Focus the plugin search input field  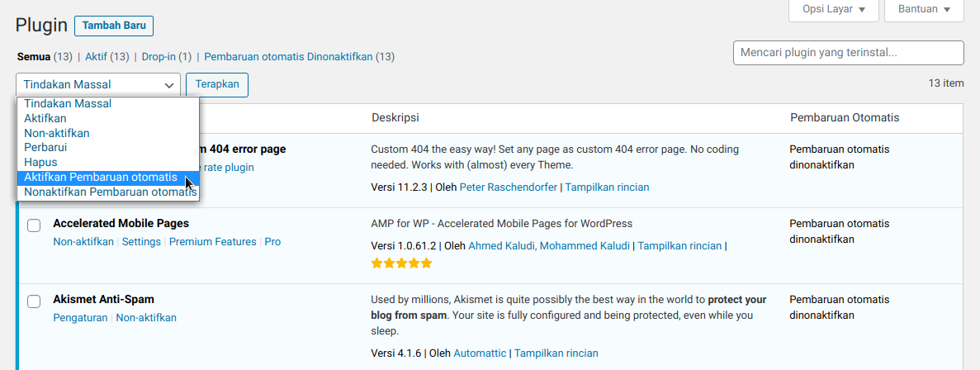[849, 53]
